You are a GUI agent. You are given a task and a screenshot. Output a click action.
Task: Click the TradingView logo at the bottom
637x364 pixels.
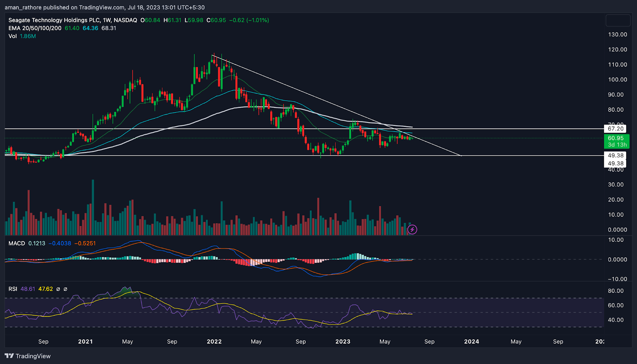tap(28, 356)
